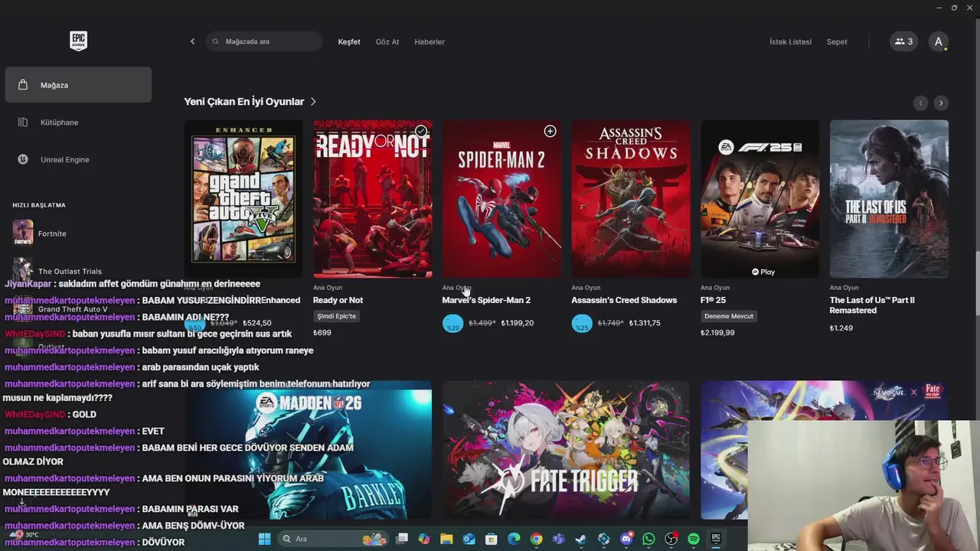
Task: Show next games in carousel
Action: [x=941, y=103]
